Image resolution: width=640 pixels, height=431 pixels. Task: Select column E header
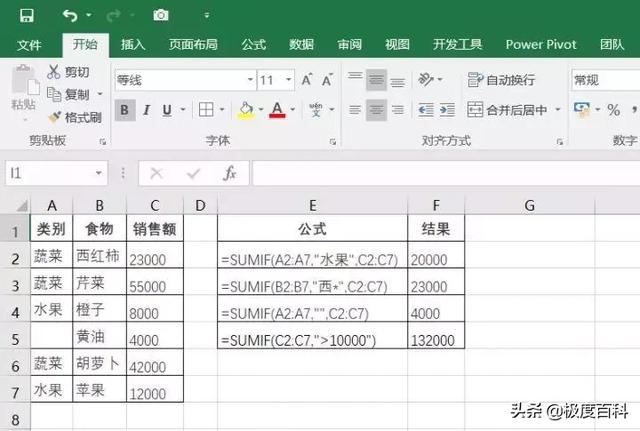click(313, 205)
